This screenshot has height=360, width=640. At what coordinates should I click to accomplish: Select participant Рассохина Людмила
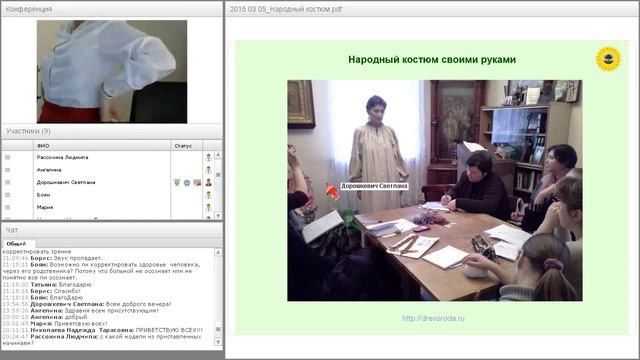[x=62, y=157]
